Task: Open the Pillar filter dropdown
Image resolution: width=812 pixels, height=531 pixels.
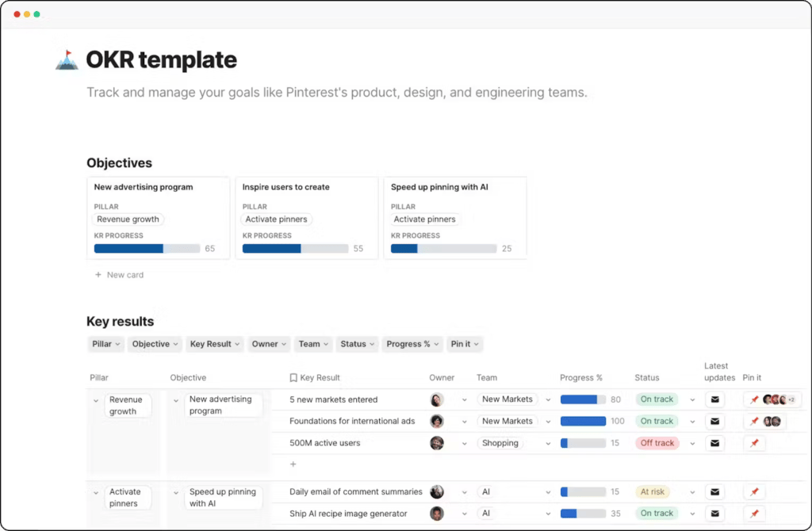Action: pyautogui.click(x=106, y=344)
